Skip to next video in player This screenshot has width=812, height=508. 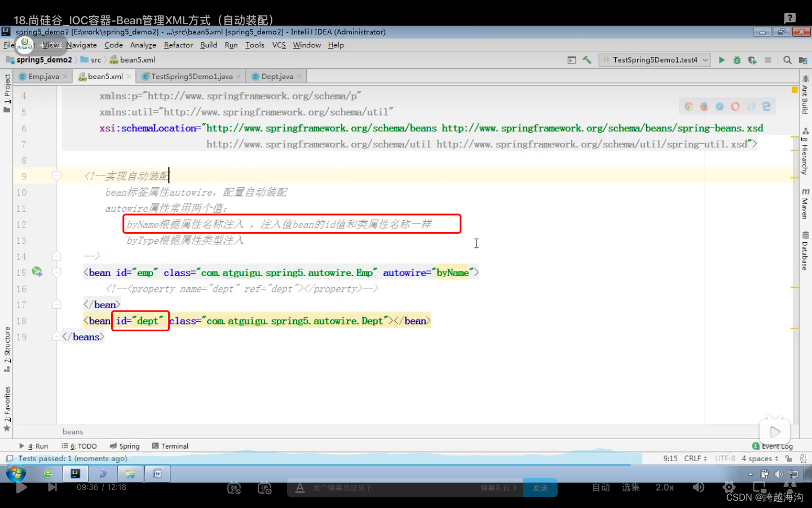pos(52,487)
